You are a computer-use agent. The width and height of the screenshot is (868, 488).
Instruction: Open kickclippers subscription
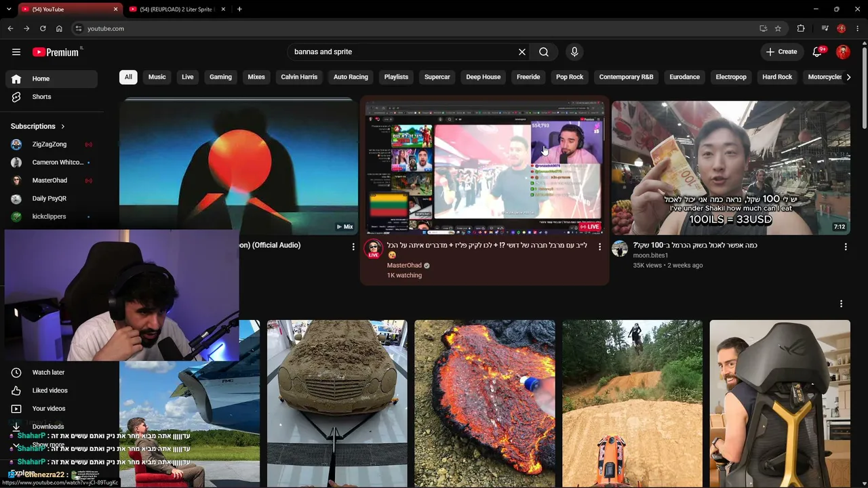coord(52,217)
